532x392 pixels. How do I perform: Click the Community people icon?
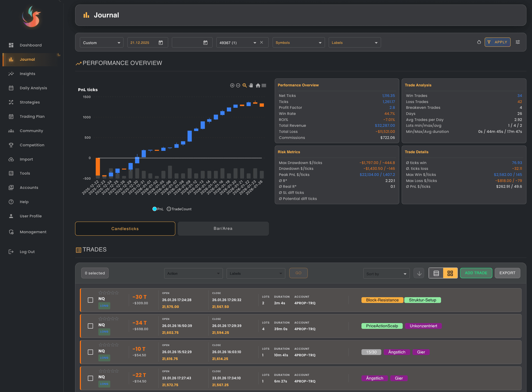pyautogui.click(x=11, y=131)
